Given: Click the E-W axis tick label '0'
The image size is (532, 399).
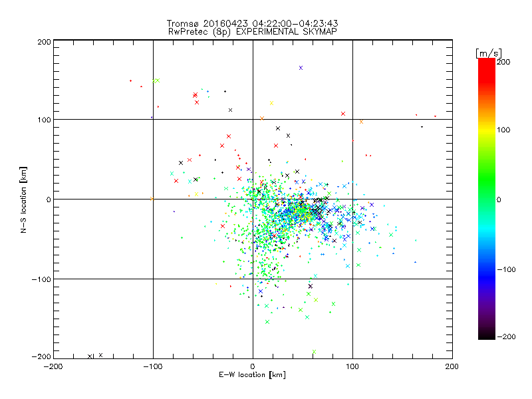Looking at the screenshot, I should coord(253,366).
